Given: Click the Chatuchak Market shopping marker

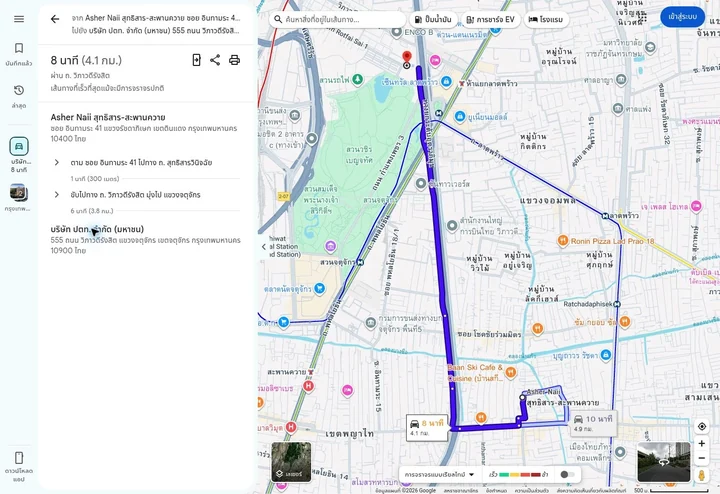Looking at the screenshot, I should click(320, 289).
